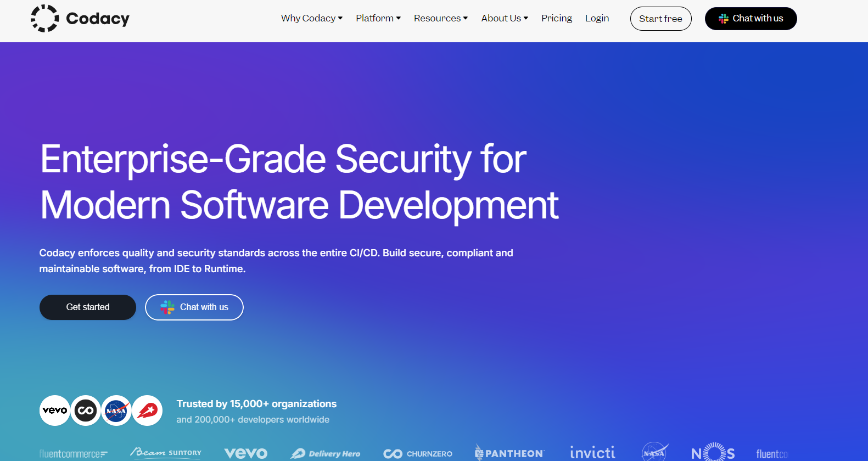
Task: Click the Beam Suntory logo in the strip
Action: (x=166, y=453)
